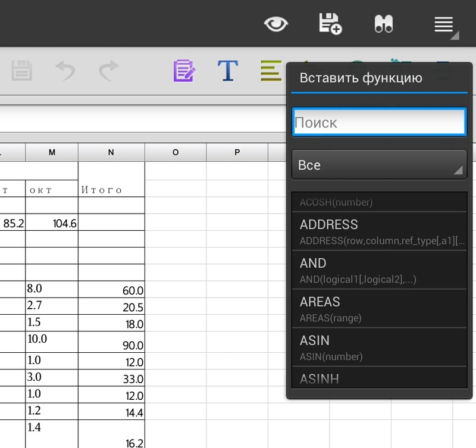Select cell with value 18.0

click(111, 322)
